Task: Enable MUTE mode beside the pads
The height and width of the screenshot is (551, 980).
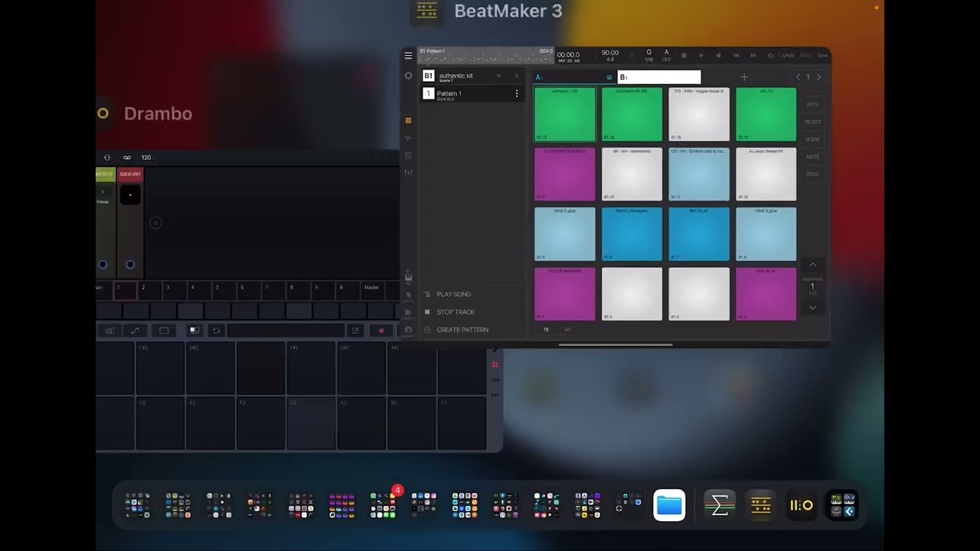Action: pos(812,157)
